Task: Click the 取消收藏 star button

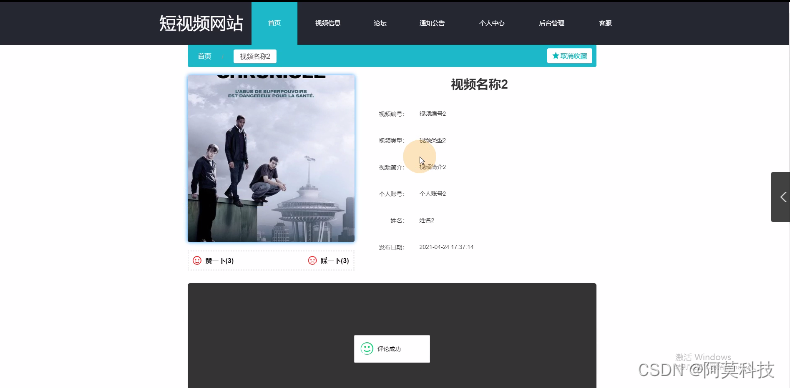Action: [x=569, y=56]
